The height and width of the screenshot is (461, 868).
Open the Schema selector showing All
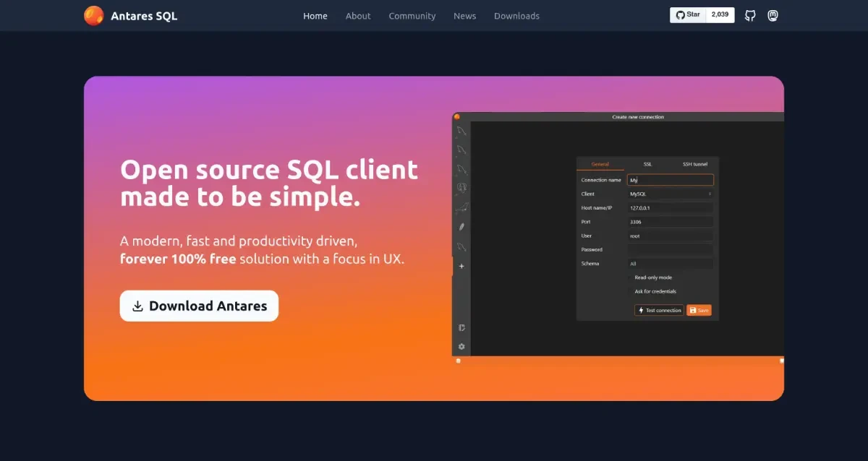669,262
